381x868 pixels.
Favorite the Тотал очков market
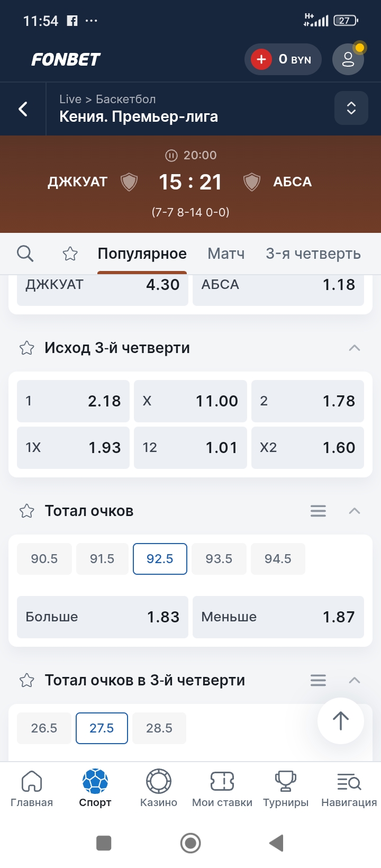coord(27,511)
